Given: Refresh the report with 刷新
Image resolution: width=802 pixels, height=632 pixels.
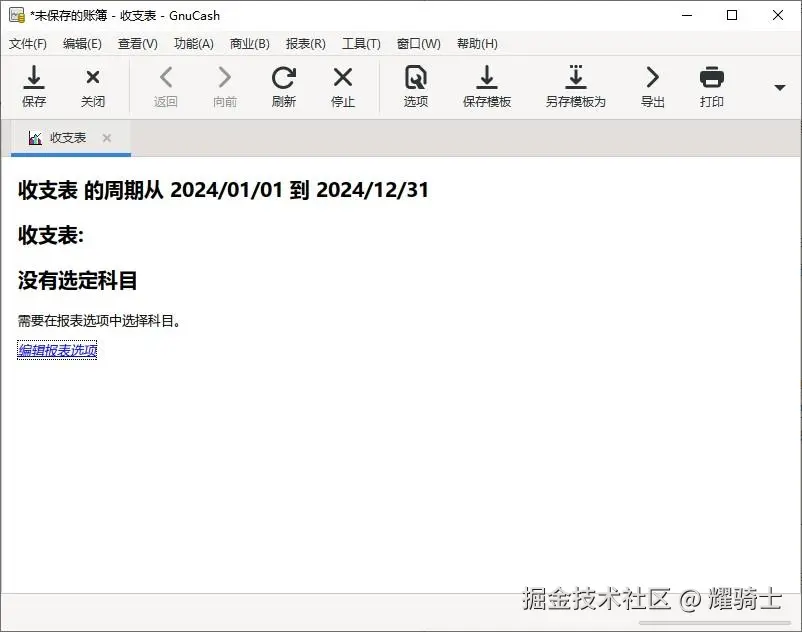Looking at the screenshot, I should (x=283, y=86).
